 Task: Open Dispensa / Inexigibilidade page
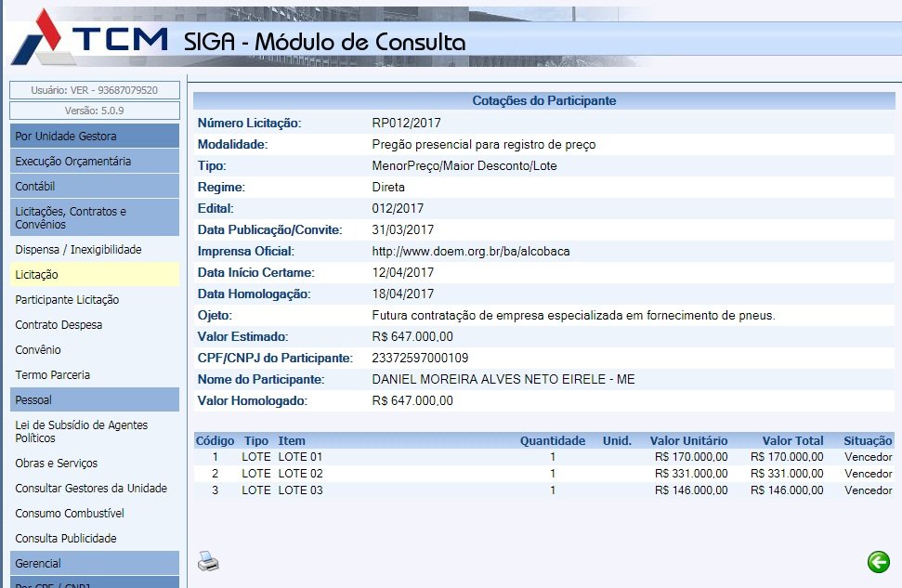click(78, 250)
